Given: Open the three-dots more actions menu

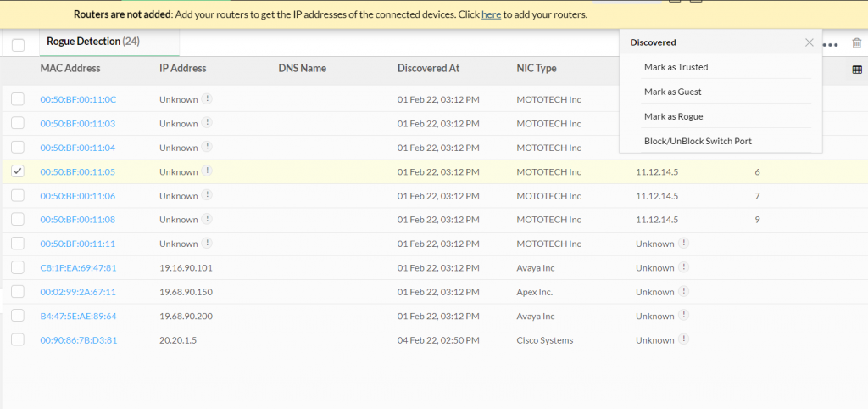Looking at the screenshot, I should (830, 44).
